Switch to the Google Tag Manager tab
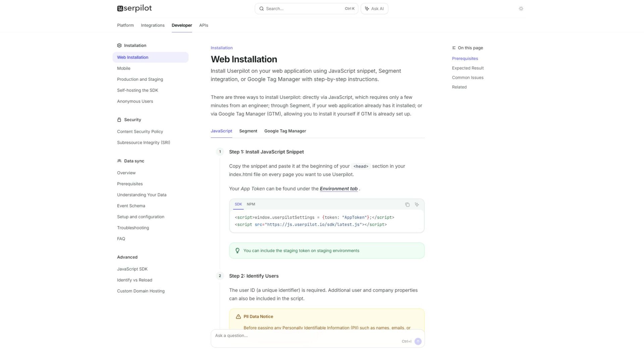This screenshot has height=353, width=644. coord(285,131)
